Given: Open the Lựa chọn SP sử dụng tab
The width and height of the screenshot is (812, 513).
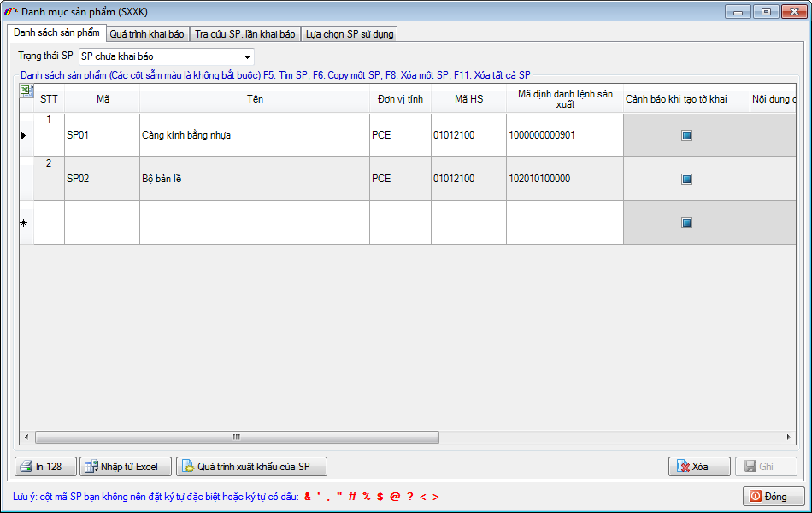Looking at the screenshot, I should [350, 34].
